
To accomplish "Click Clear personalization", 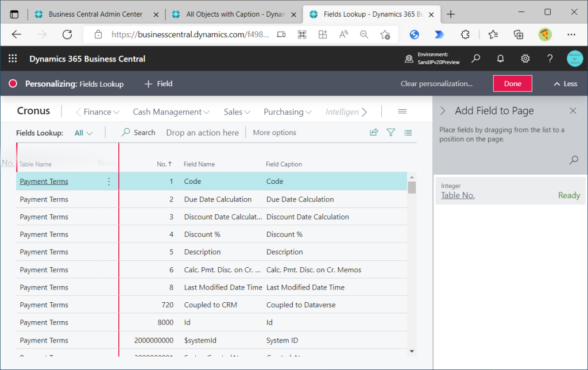I will click(x=436, y=84).
